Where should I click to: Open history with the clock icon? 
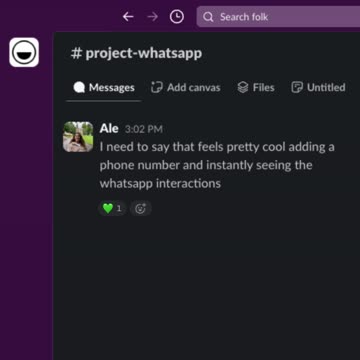(x=177, y=17)
